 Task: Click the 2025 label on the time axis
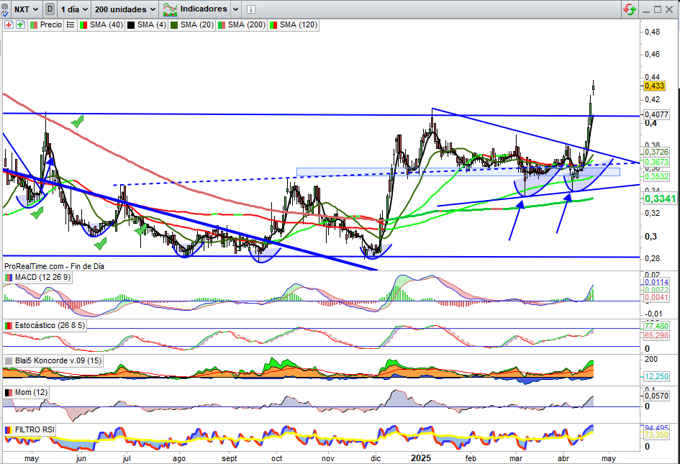pyautogui.click(x=421, y=458)
